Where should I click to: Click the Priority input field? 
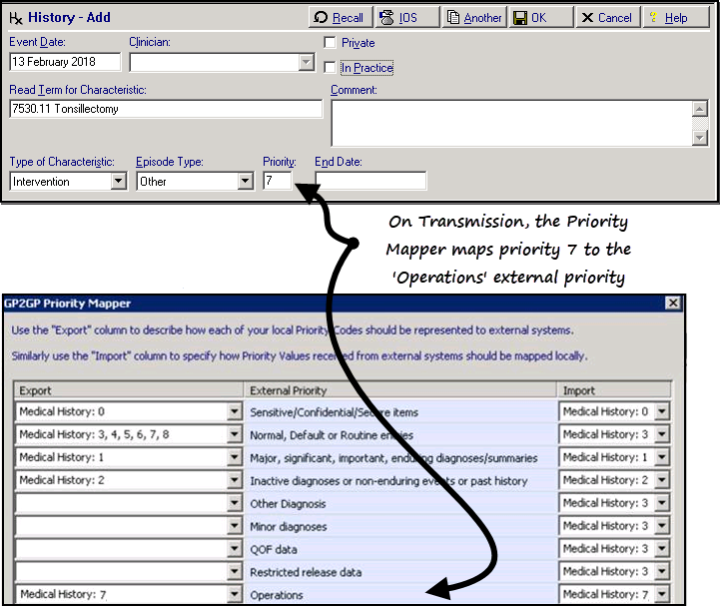[277, 181]
